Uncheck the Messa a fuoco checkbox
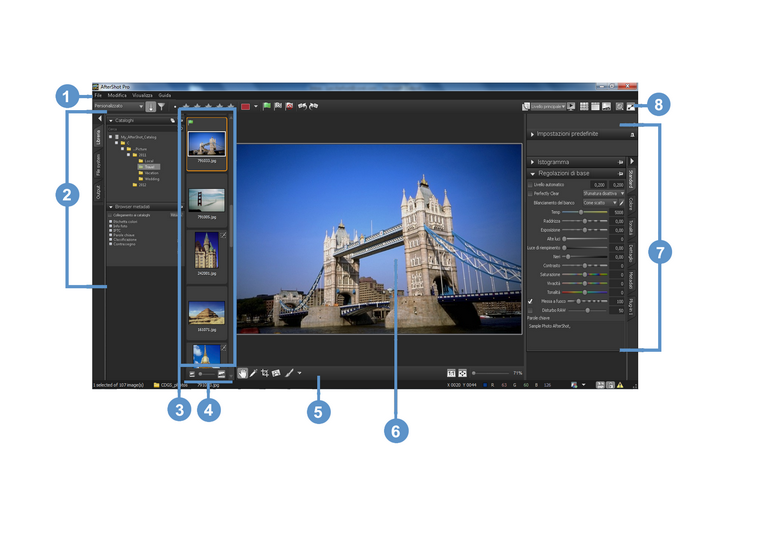764x541 pixels. [x=530, y=301]
